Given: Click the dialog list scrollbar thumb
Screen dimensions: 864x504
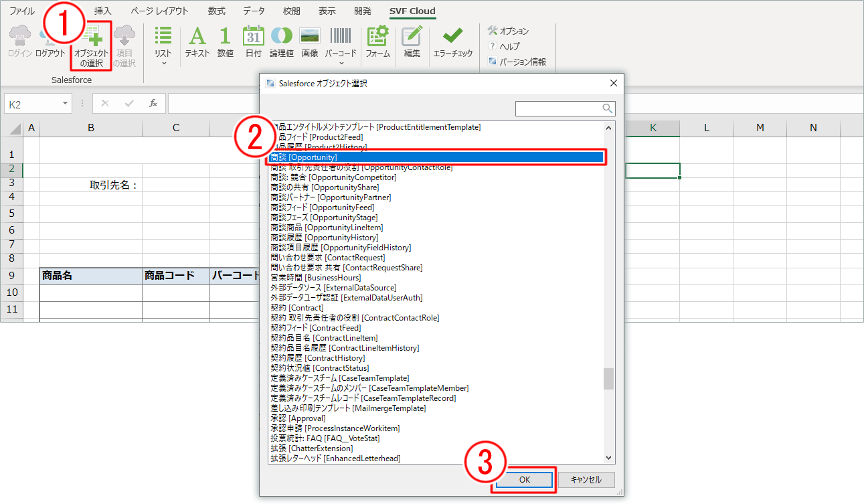Looking at the screenshot, I should (x=608, y=379).
